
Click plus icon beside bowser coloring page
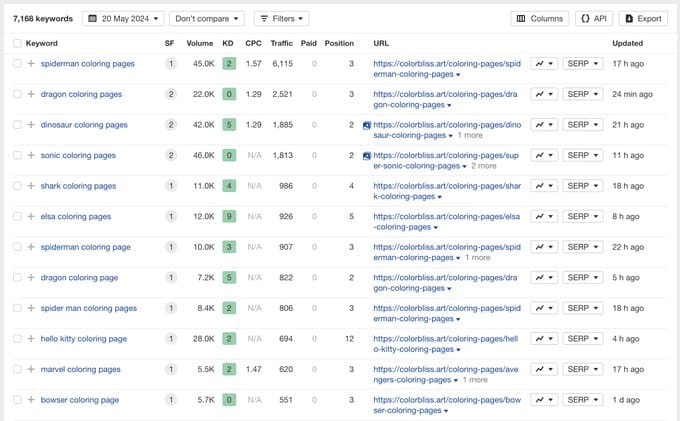click(31, 400)
